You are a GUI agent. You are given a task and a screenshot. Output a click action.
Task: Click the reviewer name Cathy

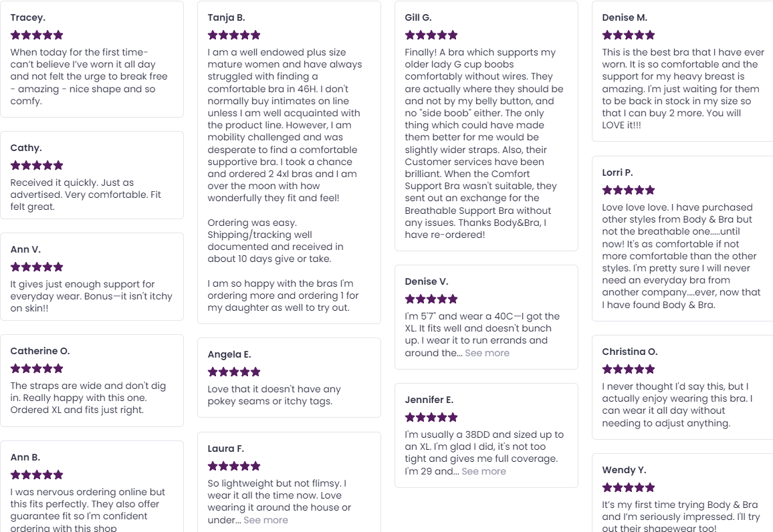coord(26,148)
